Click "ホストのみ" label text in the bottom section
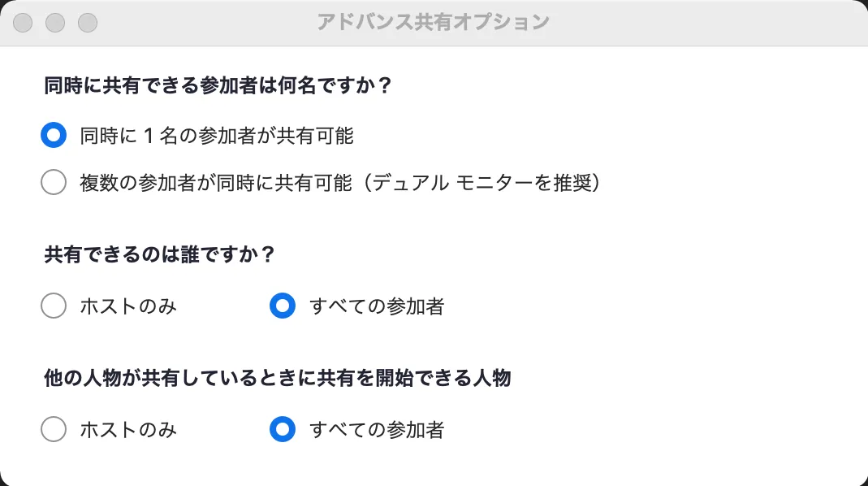The height and width of the screenshot is (486, 868). point(128,429)
